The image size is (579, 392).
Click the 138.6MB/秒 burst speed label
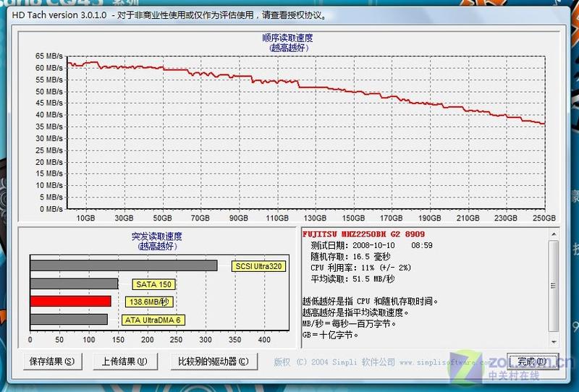(149, 302)
